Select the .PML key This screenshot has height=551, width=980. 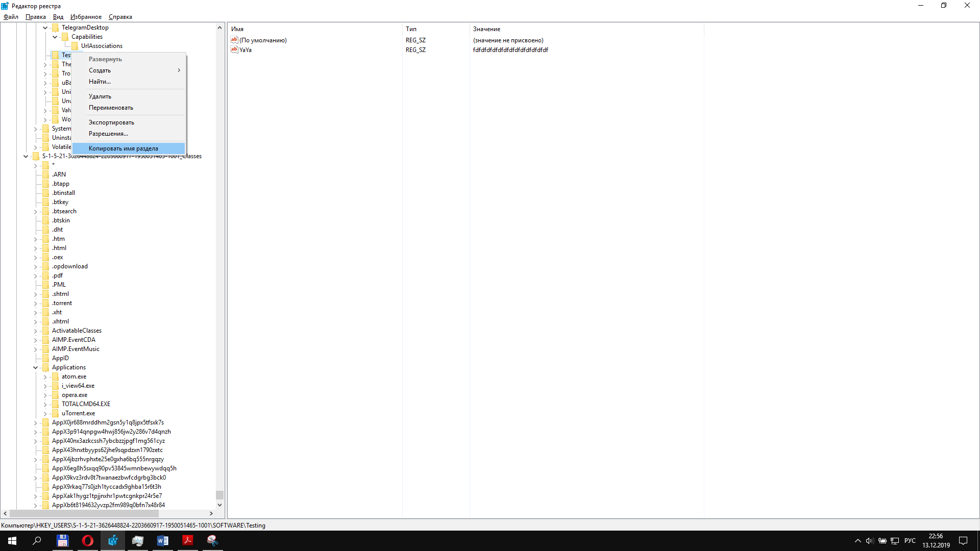pyautogui.click(x=59, y=285)
